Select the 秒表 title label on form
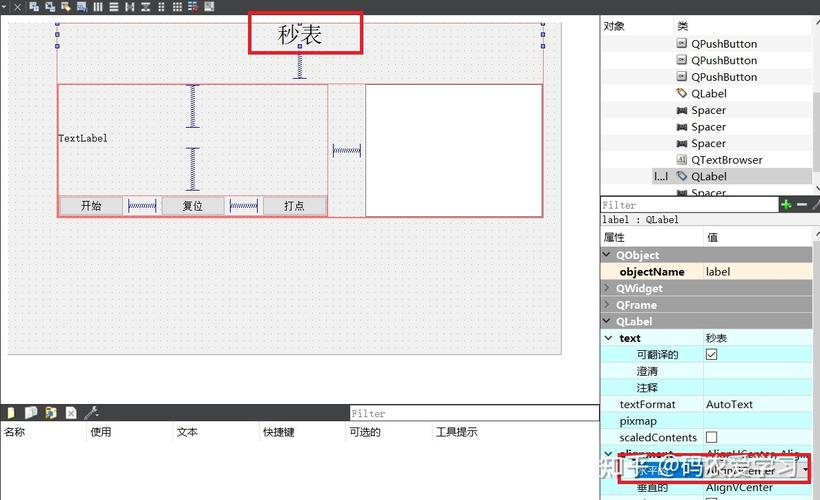 300,35
